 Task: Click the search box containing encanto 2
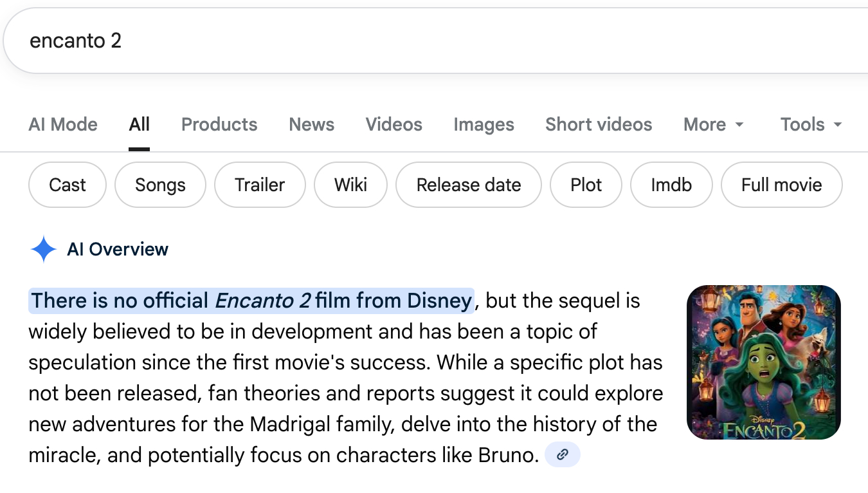[x=386, y=41]
